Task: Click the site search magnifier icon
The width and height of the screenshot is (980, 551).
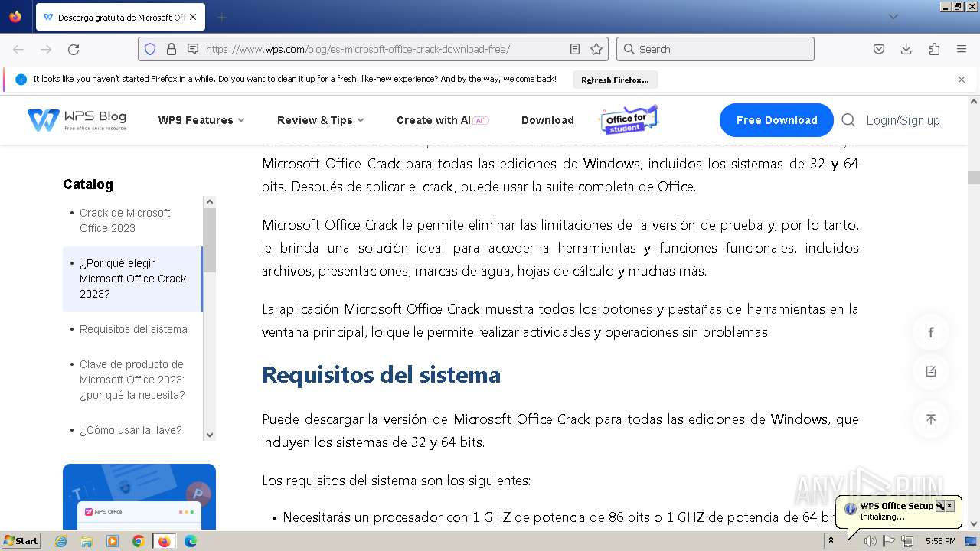Action: point(848,120)
